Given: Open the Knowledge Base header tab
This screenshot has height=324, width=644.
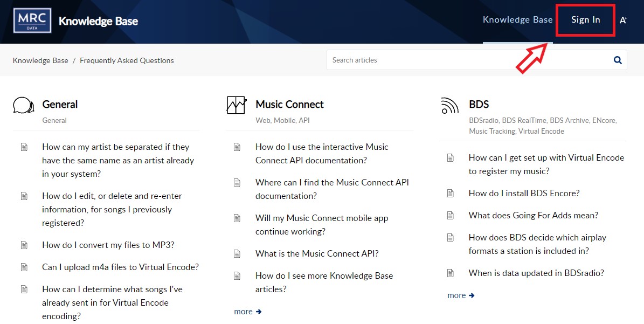Looking at the screenshot, I should [517, 20].
